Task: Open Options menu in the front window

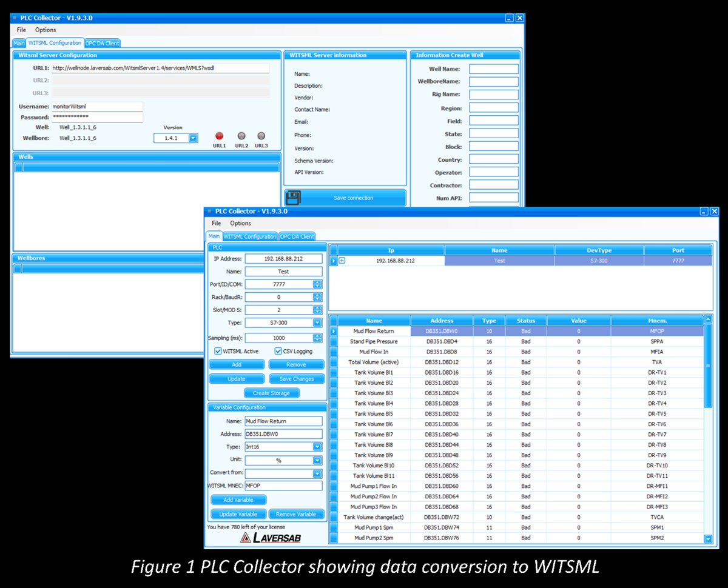Action: 240,223
